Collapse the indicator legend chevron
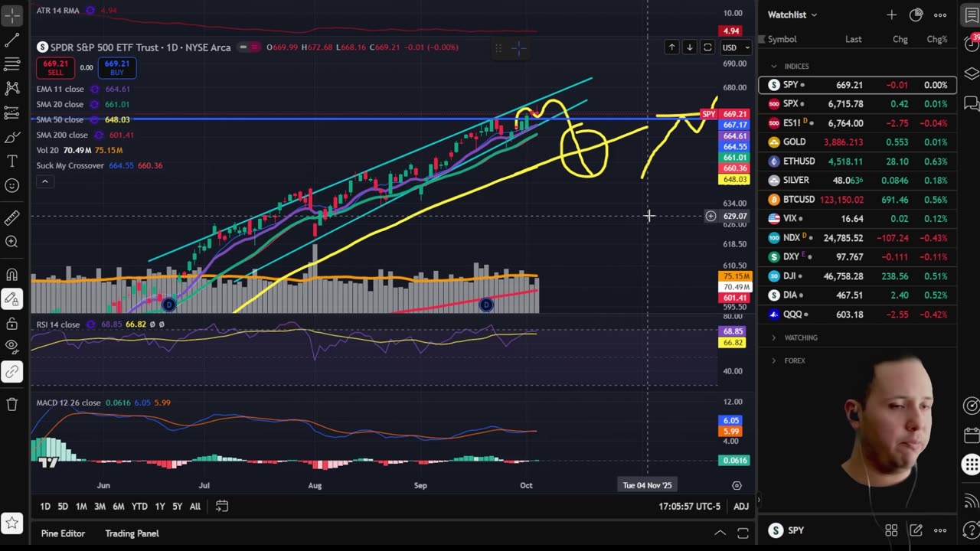 coord(45,181)
